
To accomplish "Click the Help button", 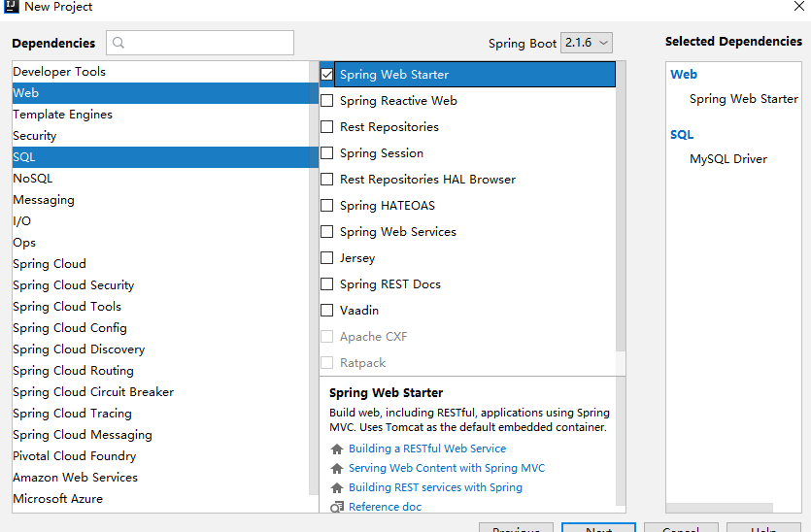I will click(x=763, y=527).
